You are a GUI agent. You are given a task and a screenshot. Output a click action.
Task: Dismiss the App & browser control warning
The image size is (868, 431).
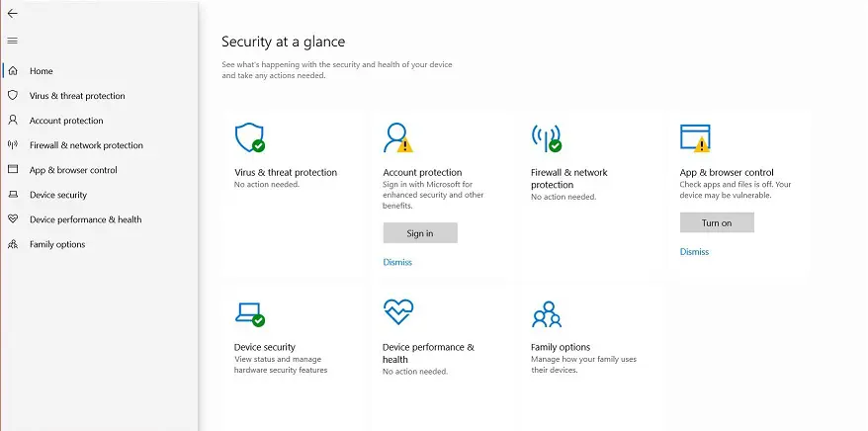694,252
